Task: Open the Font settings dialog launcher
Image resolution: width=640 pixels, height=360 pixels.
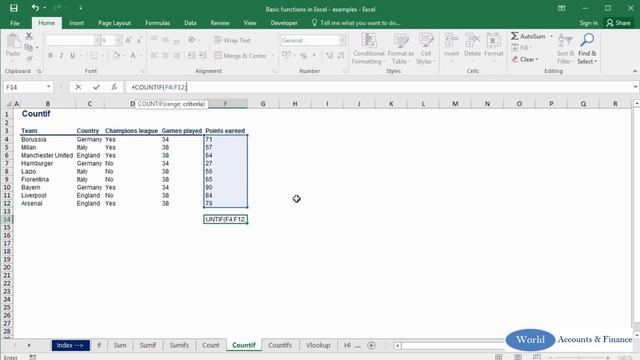Action: 143,71
